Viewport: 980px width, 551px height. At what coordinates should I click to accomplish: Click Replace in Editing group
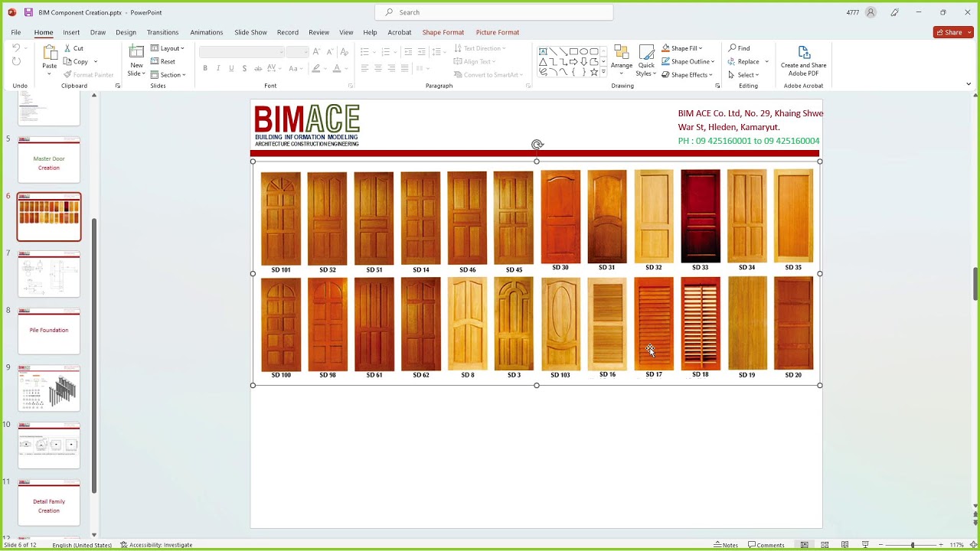[744, 61]
